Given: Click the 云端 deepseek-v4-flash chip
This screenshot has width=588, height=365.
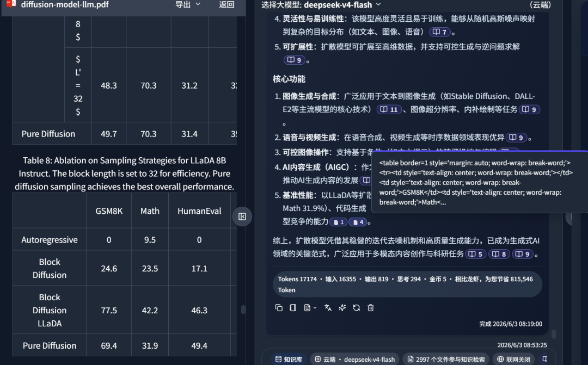Looking at the screenshot, I should (x=354, y=359).
